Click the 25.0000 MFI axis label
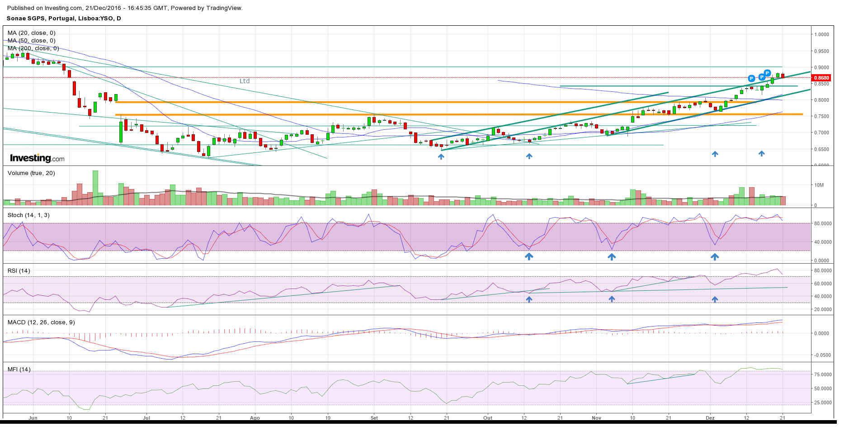This screenshot has height=445, width=868. coord(823,402)
